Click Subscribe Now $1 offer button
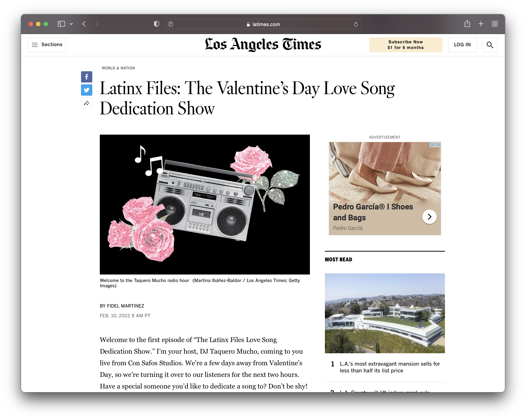 pos(406,45)
